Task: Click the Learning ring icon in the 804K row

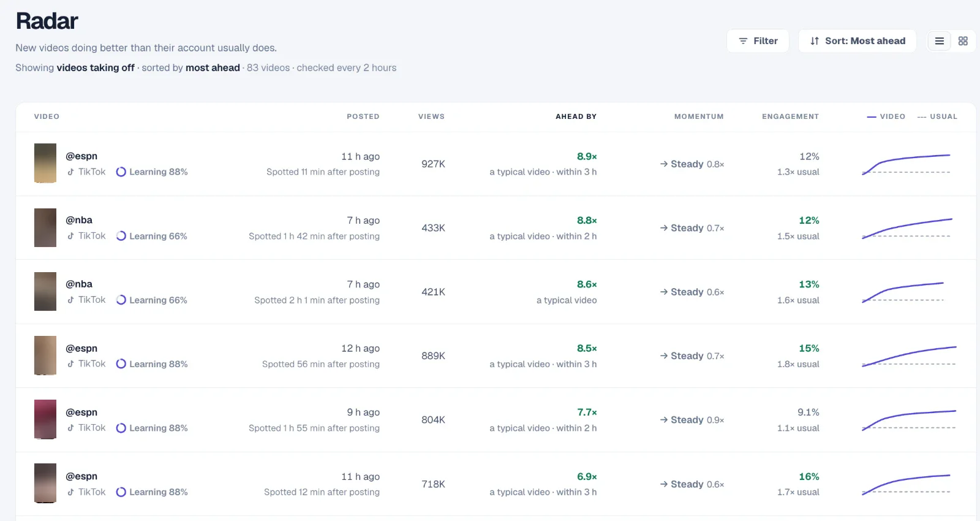Action: [121, 428]
